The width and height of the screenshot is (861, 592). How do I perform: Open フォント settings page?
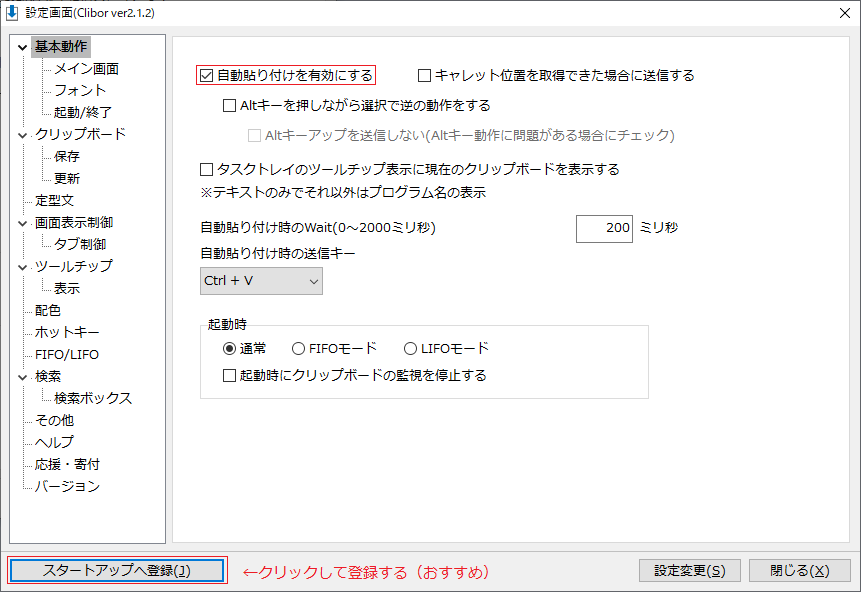point(80,91)
